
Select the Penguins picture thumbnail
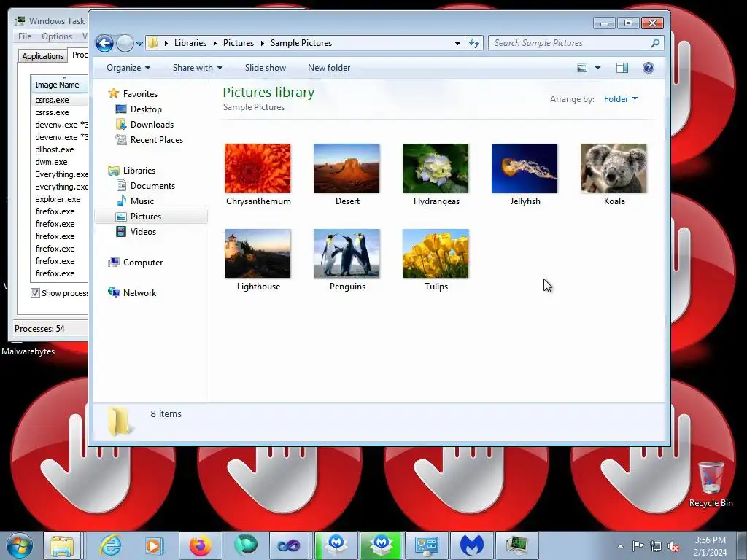coord(347,253)
